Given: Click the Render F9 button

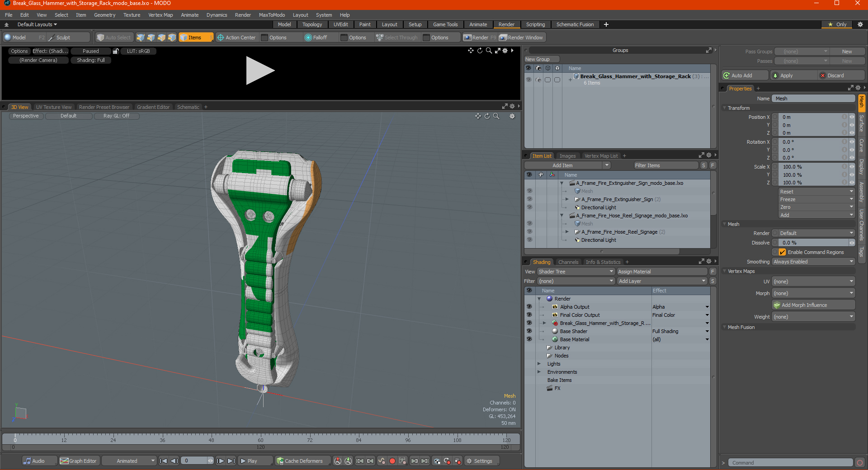Looking at the screenshot, I should pyautogui.click(x=480, y=38).
